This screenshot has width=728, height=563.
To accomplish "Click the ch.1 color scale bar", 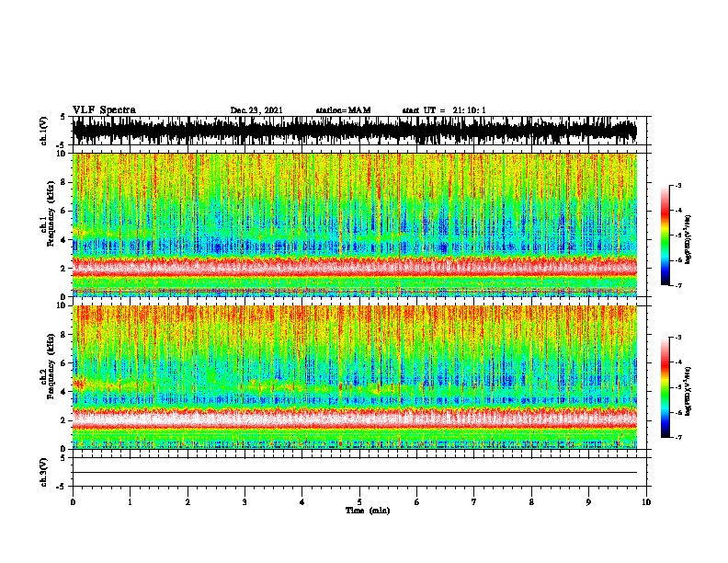I will pyautogui.click(x=665, y=236).
